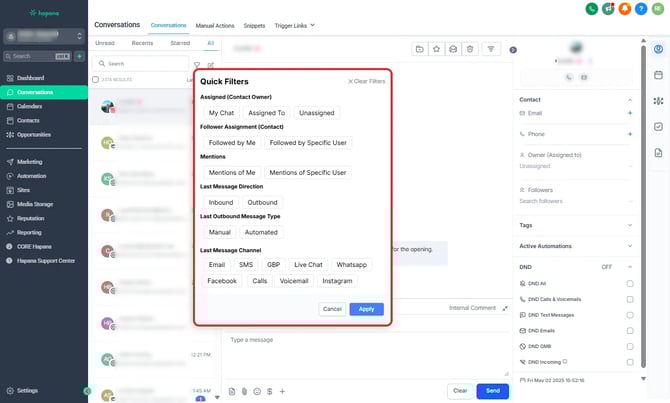This screenshot has height=403, width=670.
Task: Click the attachment paperclip icon
Action: [244, 391]
